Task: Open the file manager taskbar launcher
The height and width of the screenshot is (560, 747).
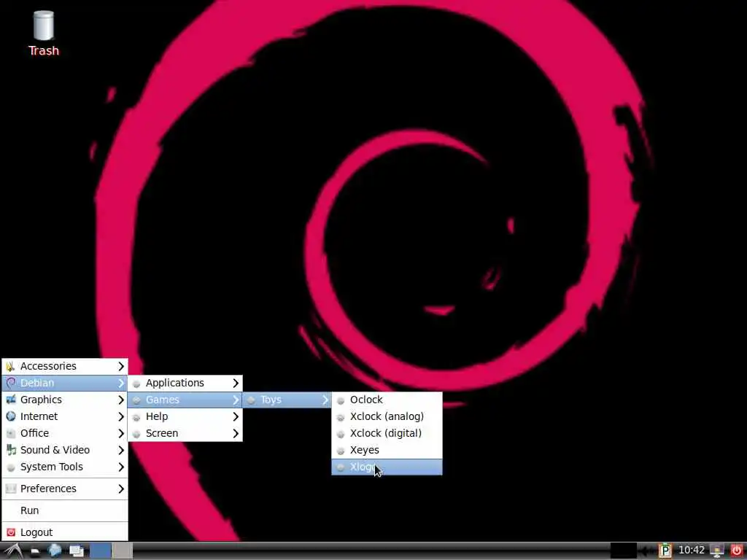Action: tap(35, 551)
